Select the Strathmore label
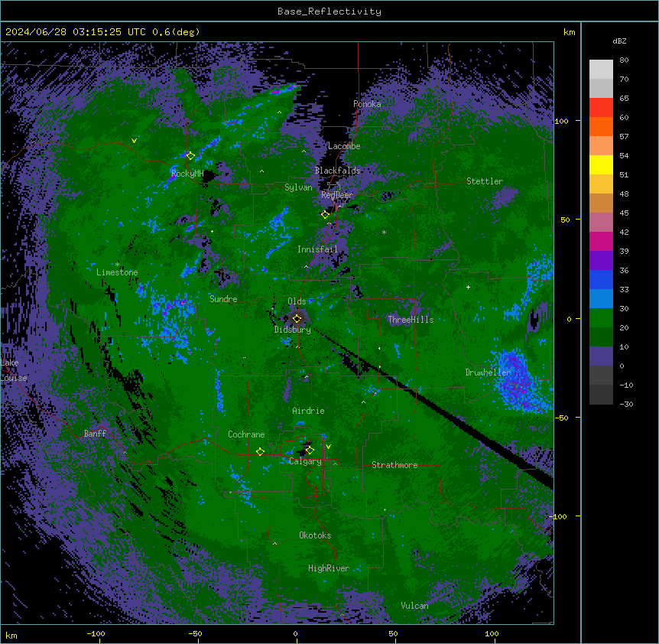Screen dimensions: 659x644 (x=394, y=465)
